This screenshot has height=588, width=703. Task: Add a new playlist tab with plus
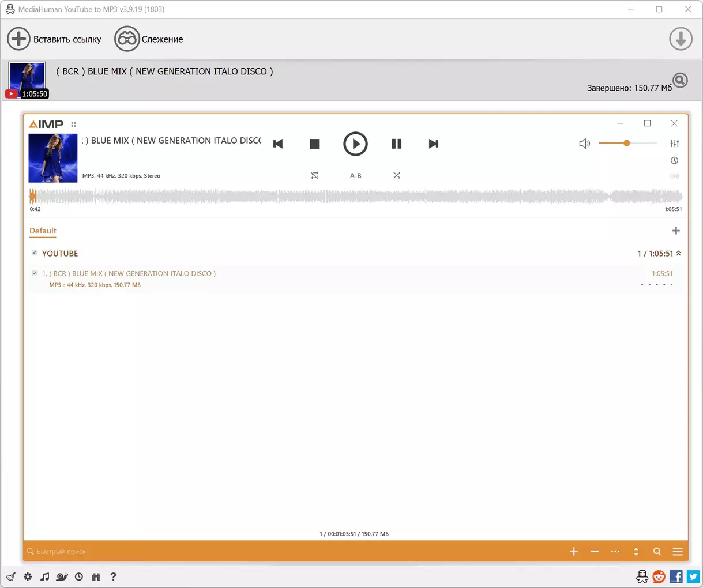pos(676,231)
